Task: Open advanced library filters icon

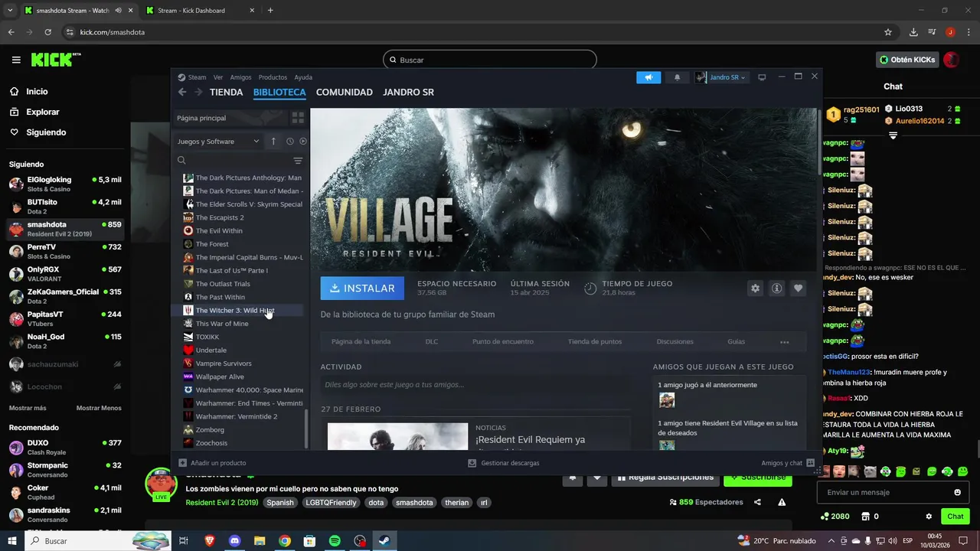Action: tap(298, 161)
